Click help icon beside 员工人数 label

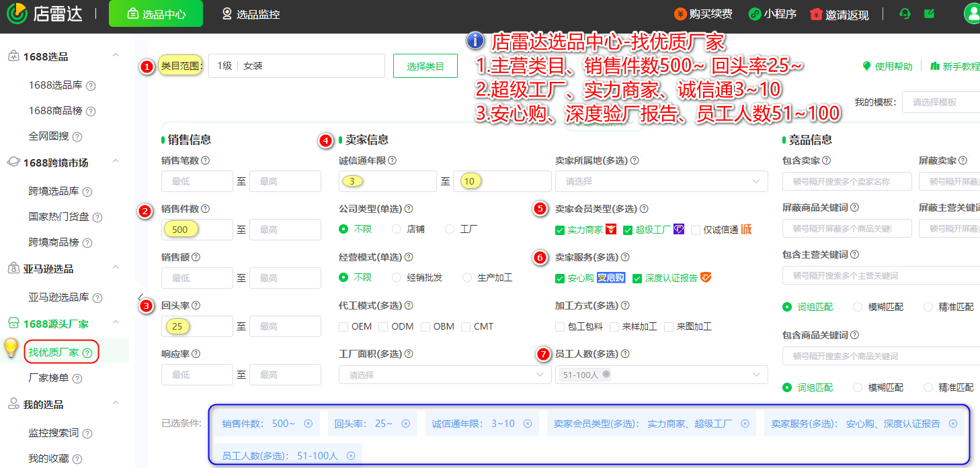pyautogui.click(x=625, y=354)
